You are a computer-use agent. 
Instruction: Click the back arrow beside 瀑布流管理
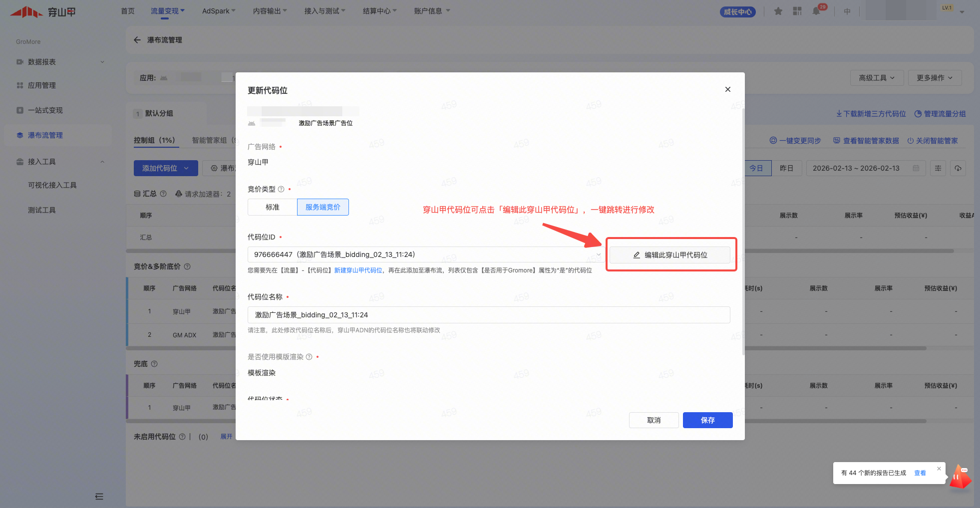pyautogui.click(x=137, y=40)
